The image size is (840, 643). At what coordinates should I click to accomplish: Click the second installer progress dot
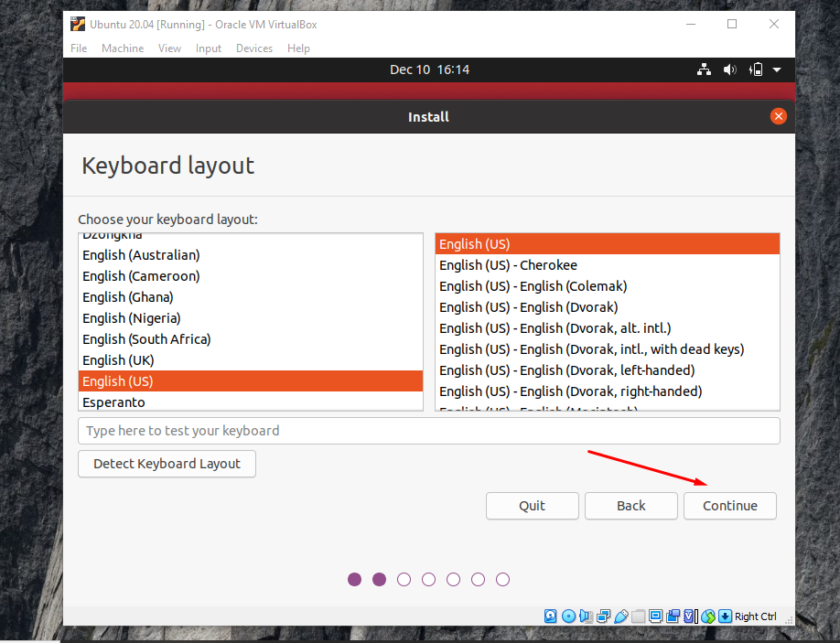(379, 579)
